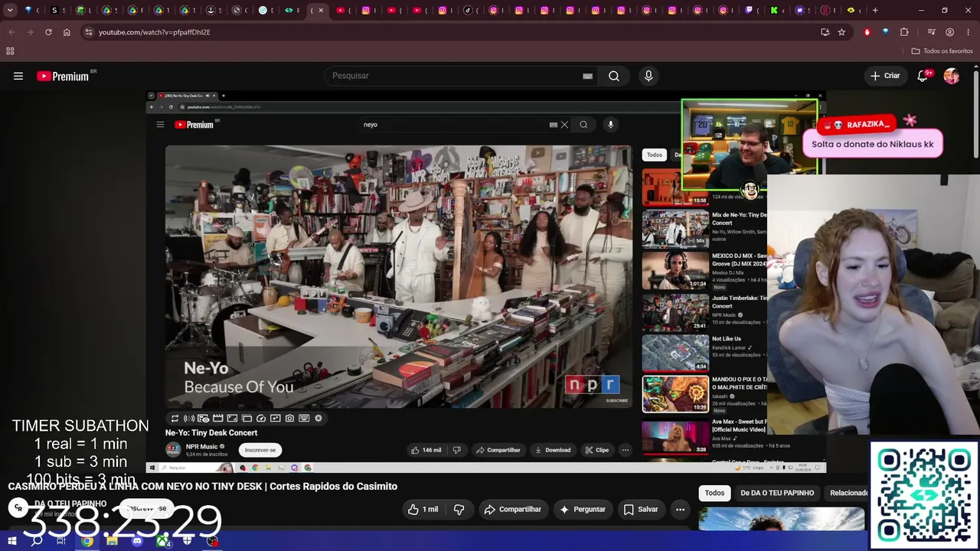
Task: Open Task View on the taskbar
Action: (61, 542)
